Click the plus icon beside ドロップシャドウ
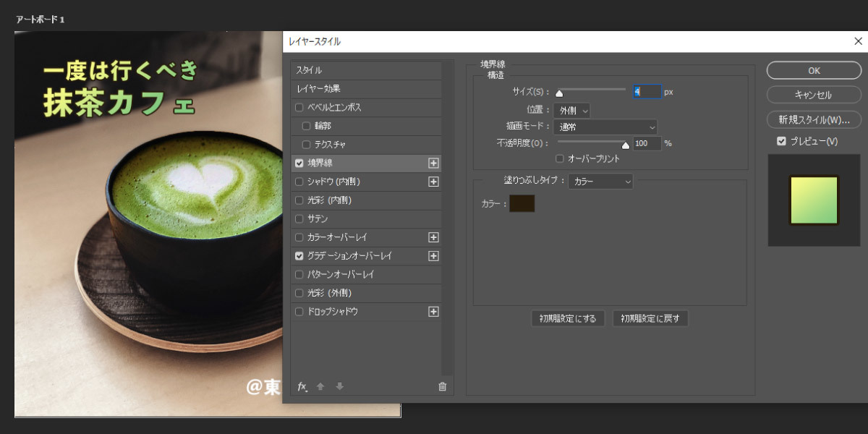The height and width of the screenshot is (434, 868). point(433,312)
